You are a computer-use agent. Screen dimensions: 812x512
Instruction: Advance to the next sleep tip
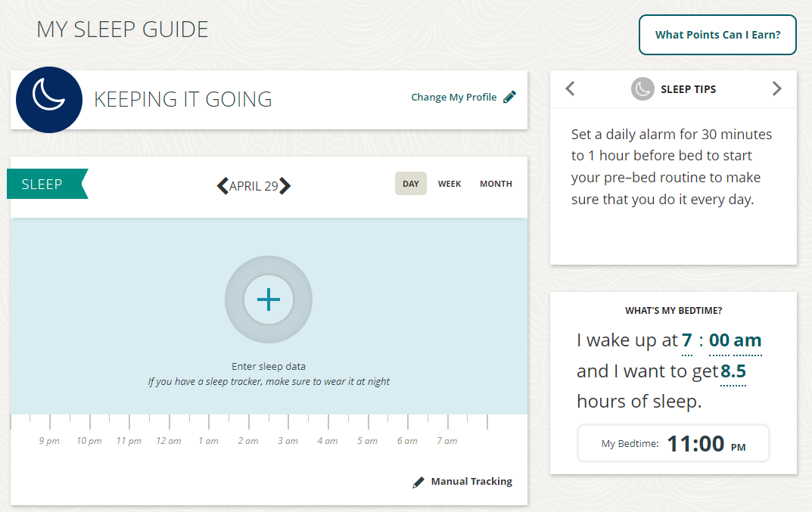pos(776,88)
